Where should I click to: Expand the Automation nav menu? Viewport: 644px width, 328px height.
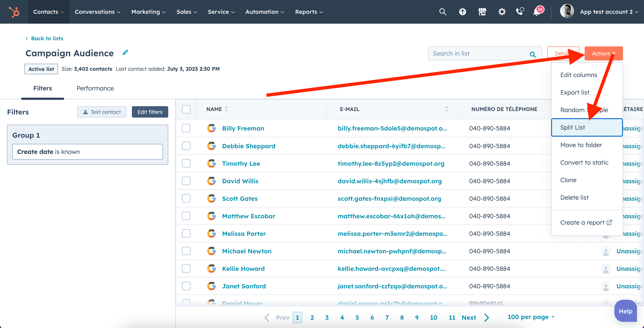[265, 12]
